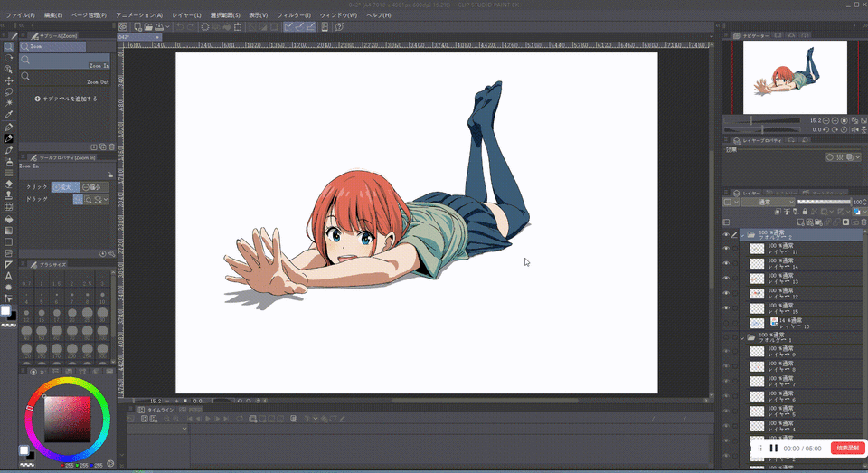Select the Fill bucket tool
868x473 pixels.
[x=8, y=219]
